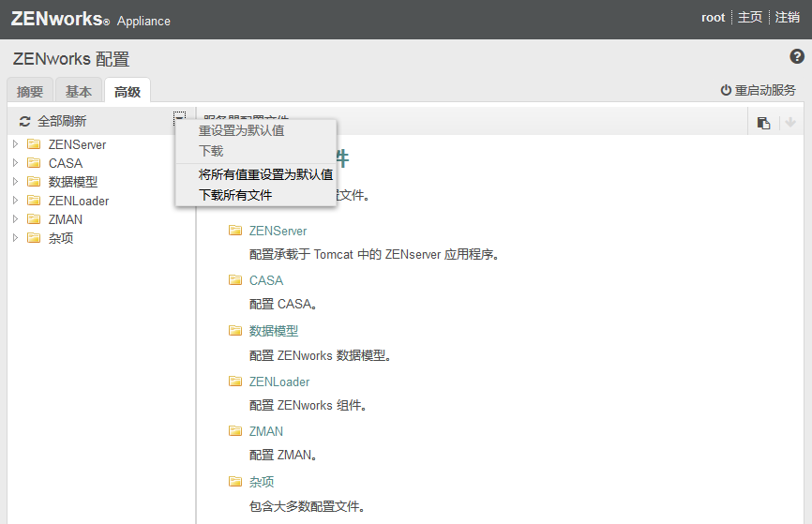Toggle the options menu button above the tree

pyautogui.click(x=179, y=117)
